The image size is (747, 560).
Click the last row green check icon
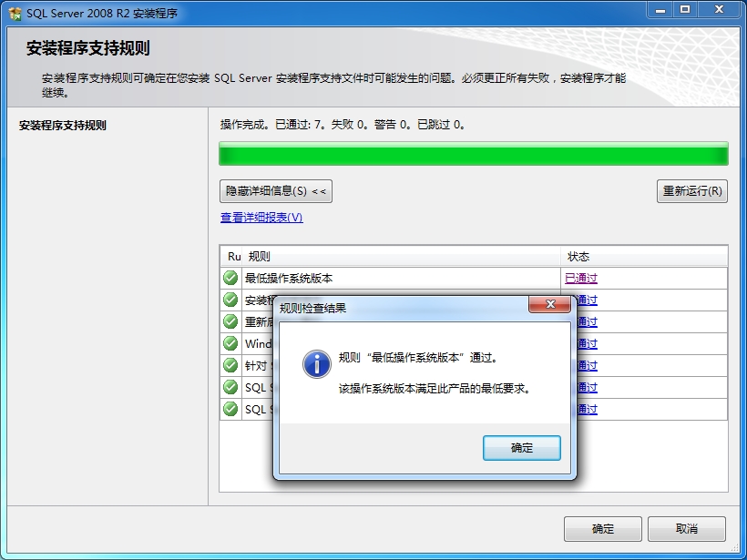tap(230, 409)
